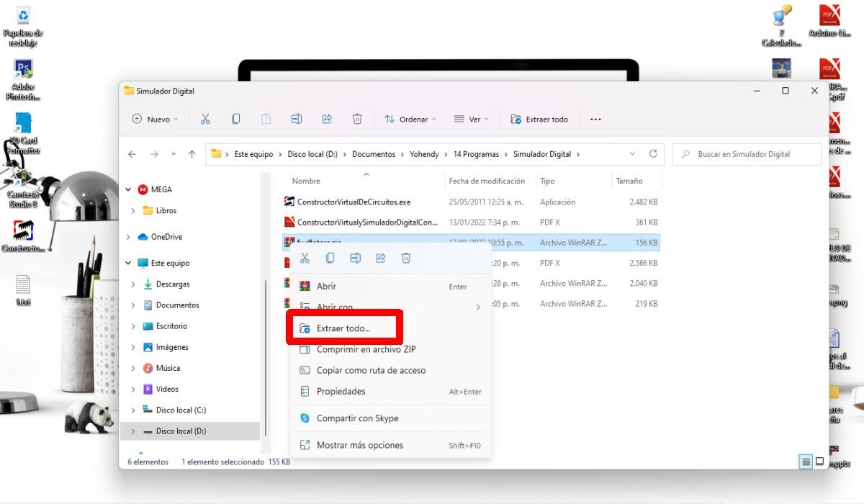Choose Extraer todo... in the context menu

point(390,328)
